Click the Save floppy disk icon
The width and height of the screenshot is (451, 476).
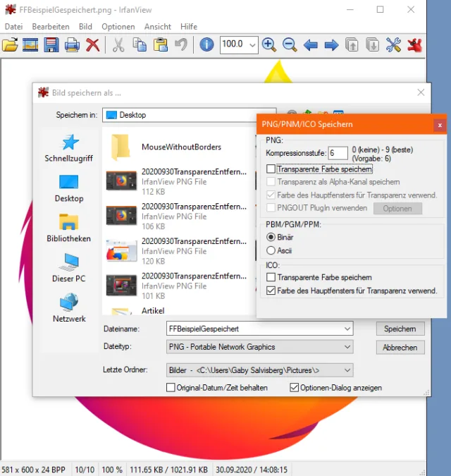point(51,45)
